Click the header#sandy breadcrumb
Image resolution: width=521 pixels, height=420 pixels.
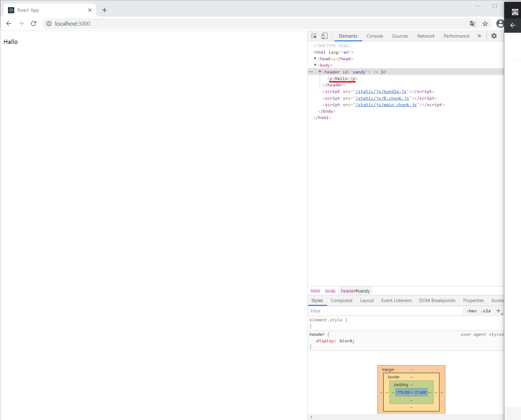coord(355,291)
